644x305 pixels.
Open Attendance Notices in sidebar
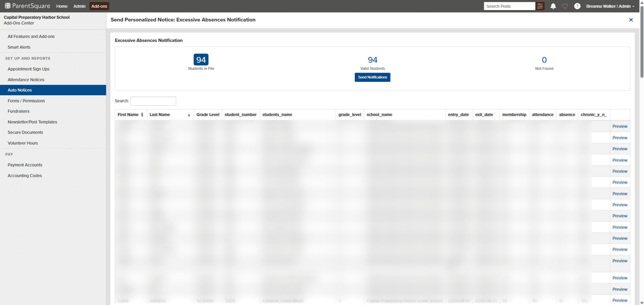26,80
